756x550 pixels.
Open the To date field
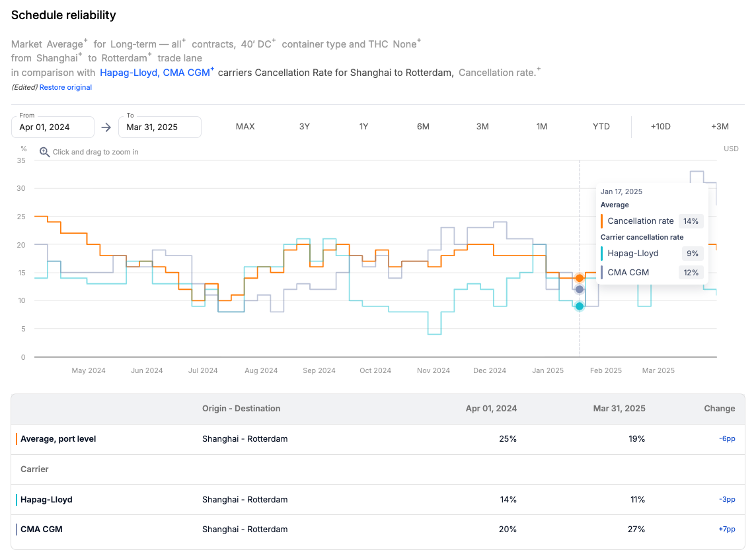[159, 127]
